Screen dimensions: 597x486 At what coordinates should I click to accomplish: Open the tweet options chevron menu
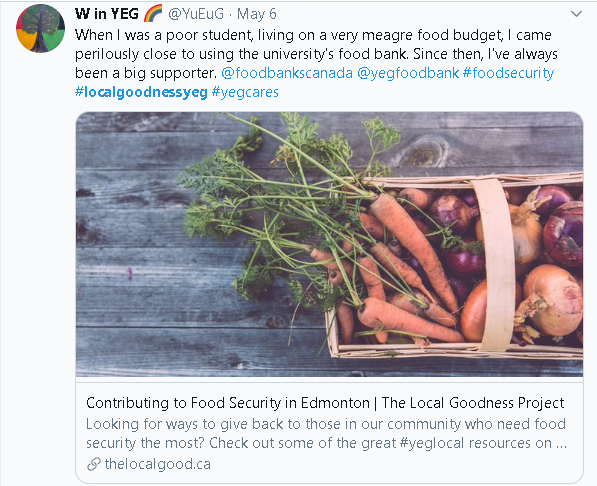click(x=576, y=14)
